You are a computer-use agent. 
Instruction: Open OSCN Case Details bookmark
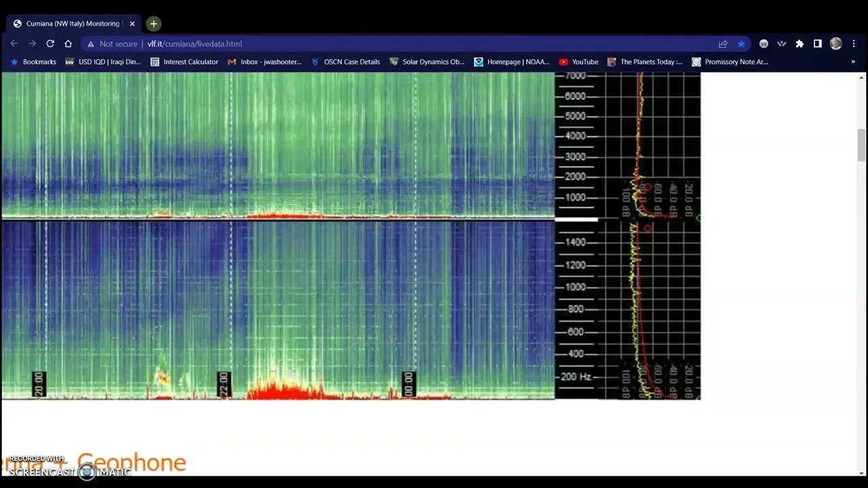(345, 62)
